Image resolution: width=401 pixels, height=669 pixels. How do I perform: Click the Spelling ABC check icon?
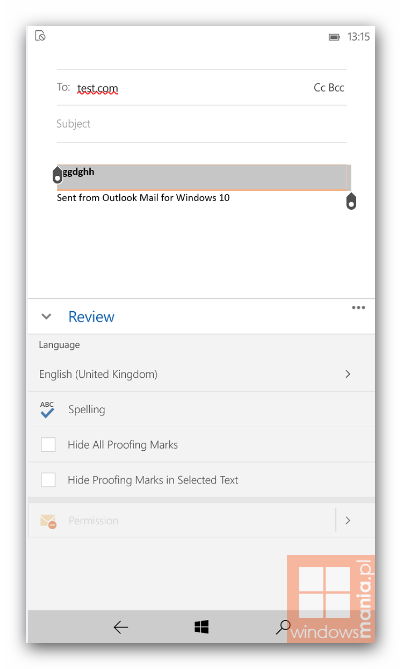pyautogui.click(x=47, y=409)
